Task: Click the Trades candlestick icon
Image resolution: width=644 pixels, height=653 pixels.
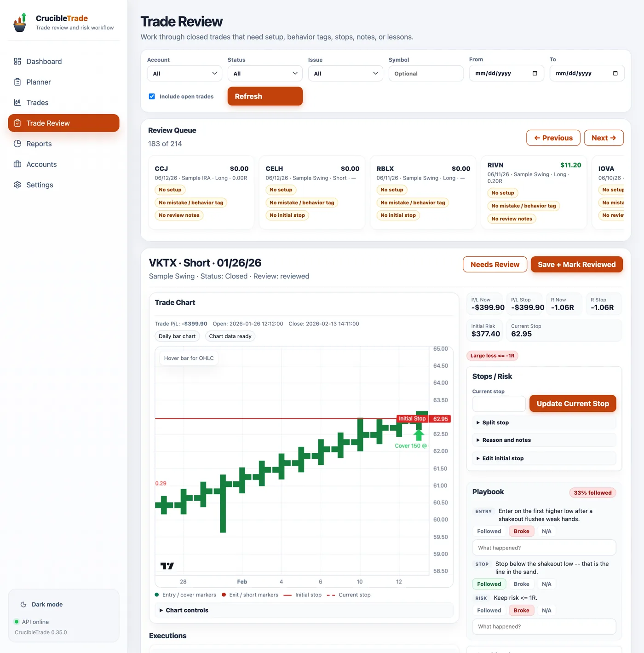Action: pos(17,102)
